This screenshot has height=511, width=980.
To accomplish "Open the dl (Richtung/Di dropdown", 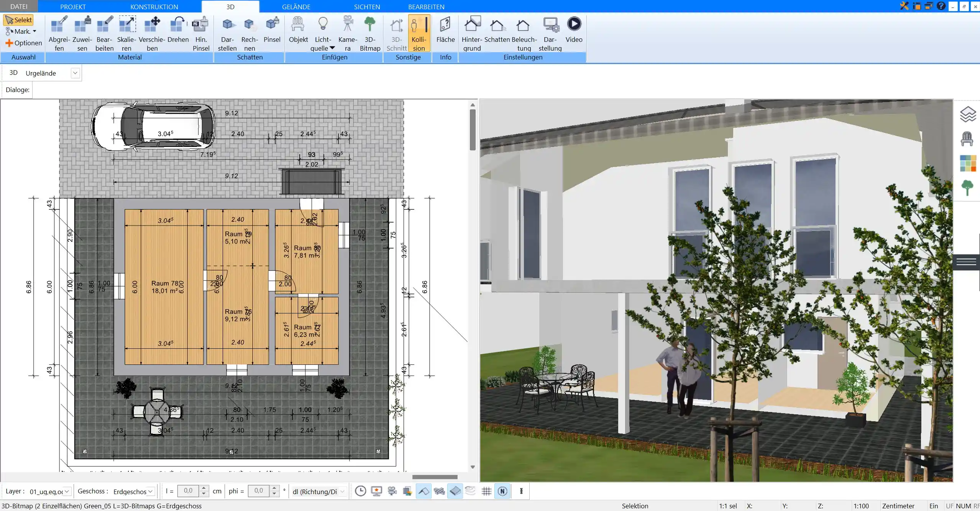I will coord(342,491).
